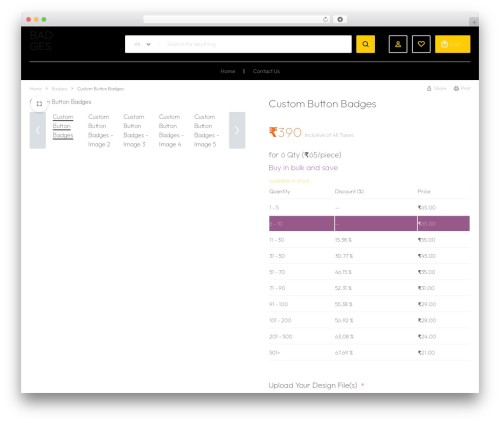
Task: Go to next image with right arrow
Action: 237,130
